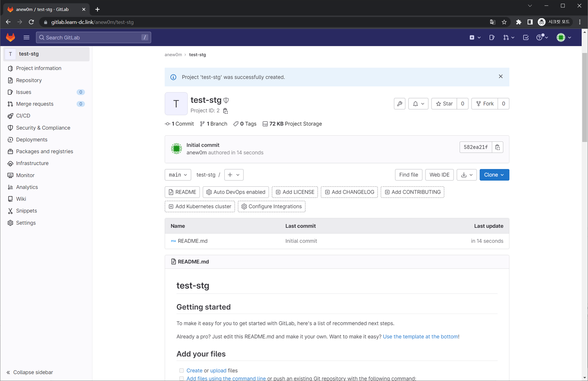Copy the project ID to clipboard

click(x=225, y=111)
